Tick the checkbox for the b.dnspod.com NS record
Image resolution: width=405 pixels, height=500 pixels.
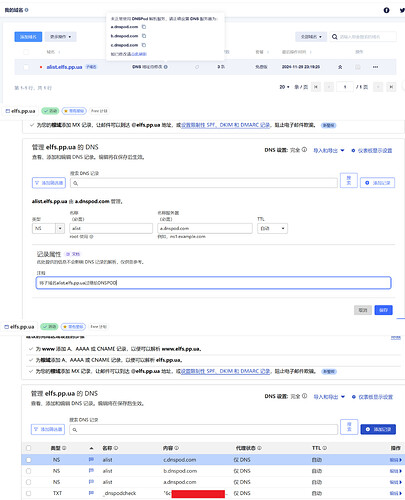[x=28, y=471]
